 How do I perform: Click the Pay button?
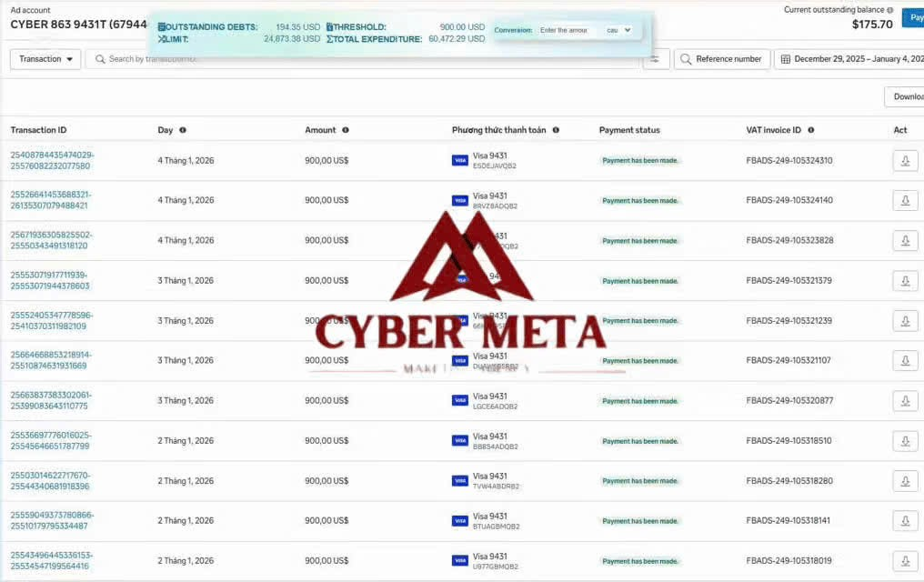[x=913, y=17]
